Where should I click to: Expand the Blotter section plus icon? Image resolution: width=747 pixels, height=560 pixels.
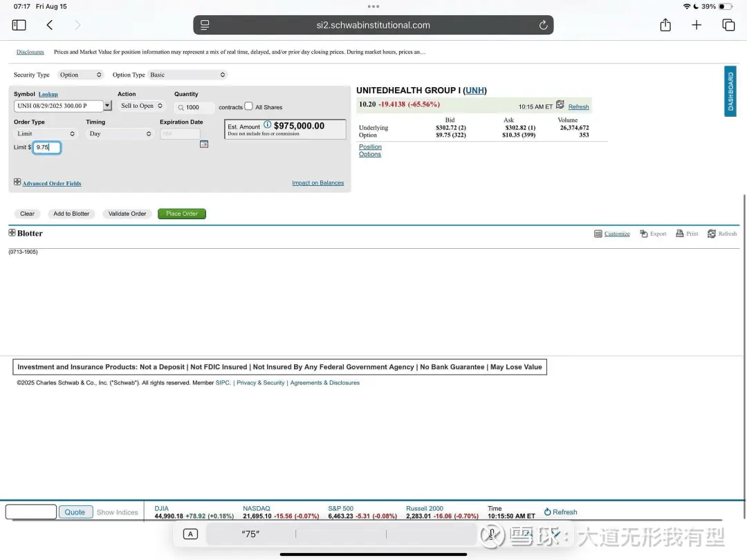12,233
